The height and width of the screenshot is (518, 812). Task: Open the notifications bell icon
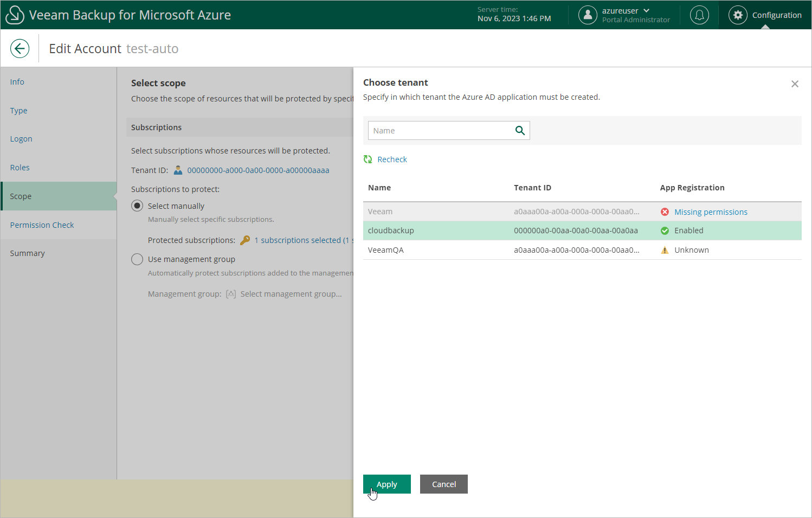point(699,15)
